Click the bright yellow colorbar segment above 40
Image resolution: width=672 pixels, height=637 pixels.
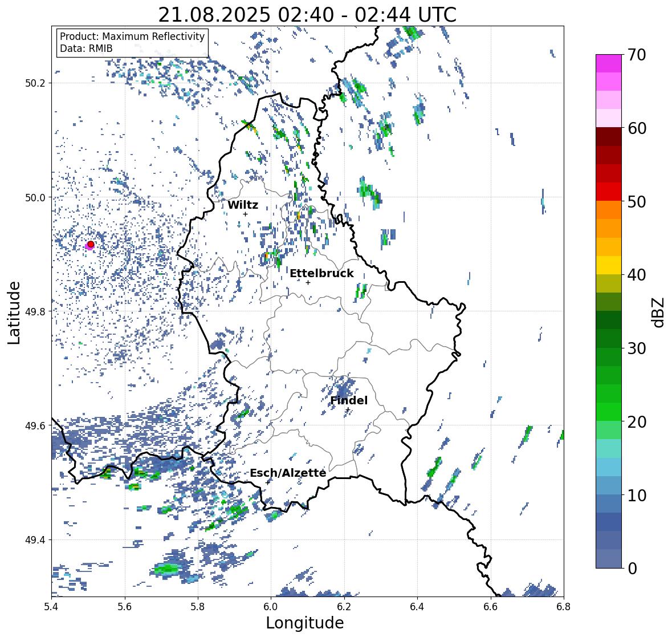[609, 265]
